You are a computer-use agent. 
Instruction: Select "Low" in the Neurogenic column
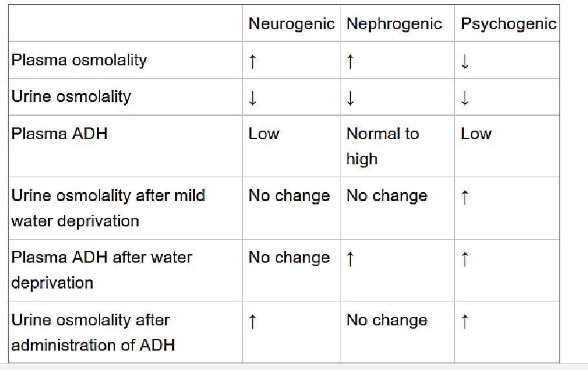[264, 134]
